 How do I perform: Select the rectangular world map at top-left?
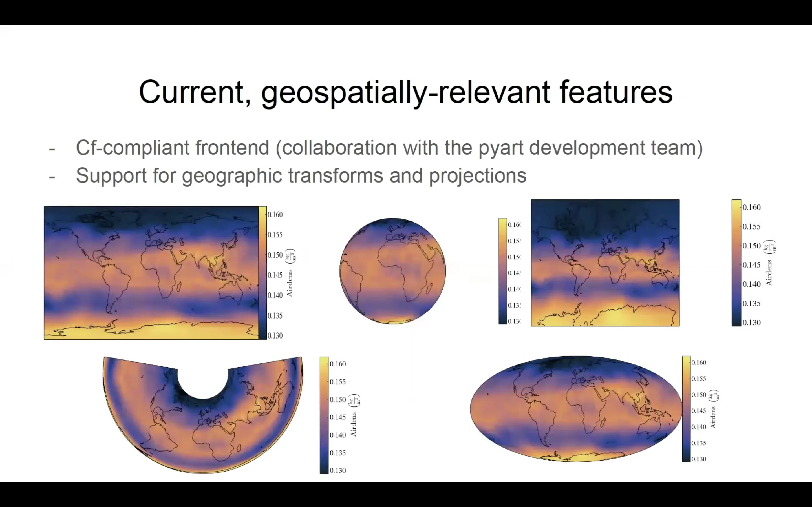(151, 272)
